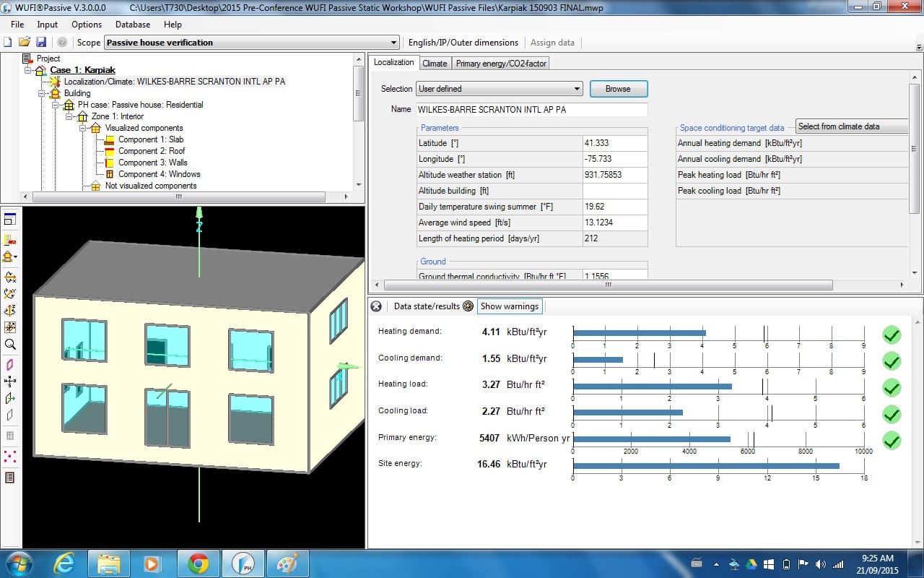Toggle Data state/results target icon
Viewport: 924px width, 578px height.
point(468,306)
